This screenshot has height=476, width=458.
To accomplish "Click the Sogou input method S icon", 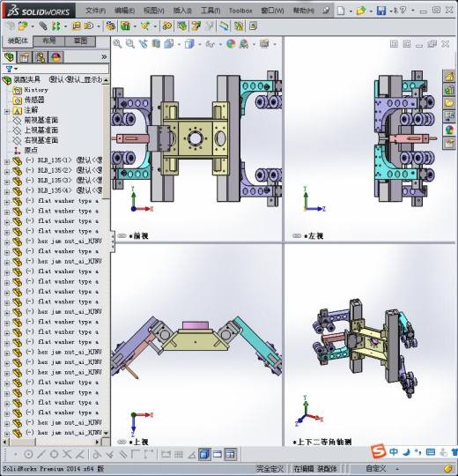I will click(378, 451).
